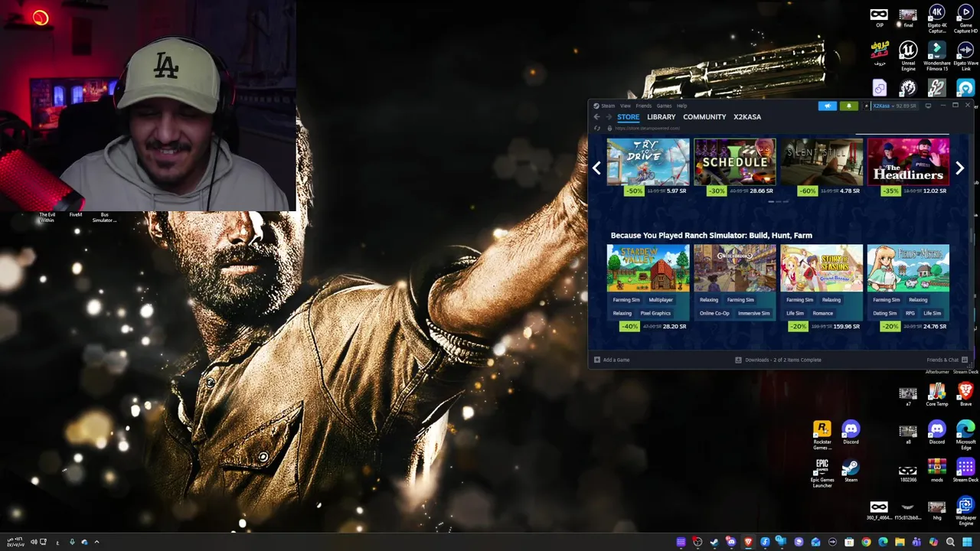Screen dimensions: 980x551
Task: Open The Headliners game thumbnail
Action: (908, 162)
